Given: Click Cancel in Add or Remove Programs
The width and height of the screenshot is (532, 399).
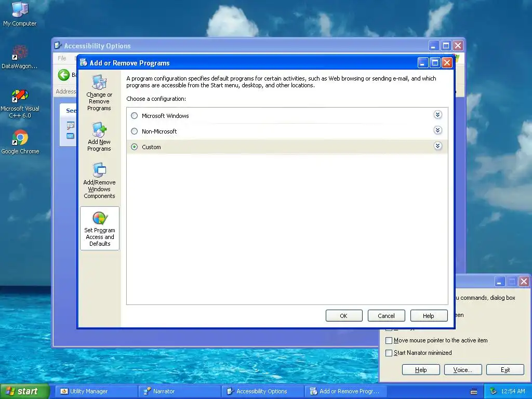Looking at the screenshot, I should [386, 316].
